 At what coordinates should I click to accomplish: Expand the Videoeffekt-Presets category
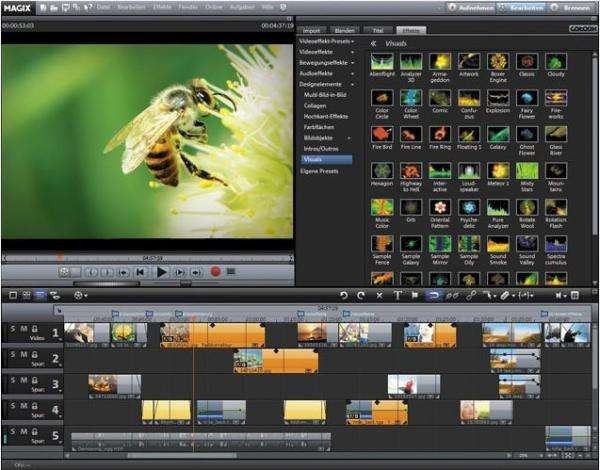click(326, 41)
